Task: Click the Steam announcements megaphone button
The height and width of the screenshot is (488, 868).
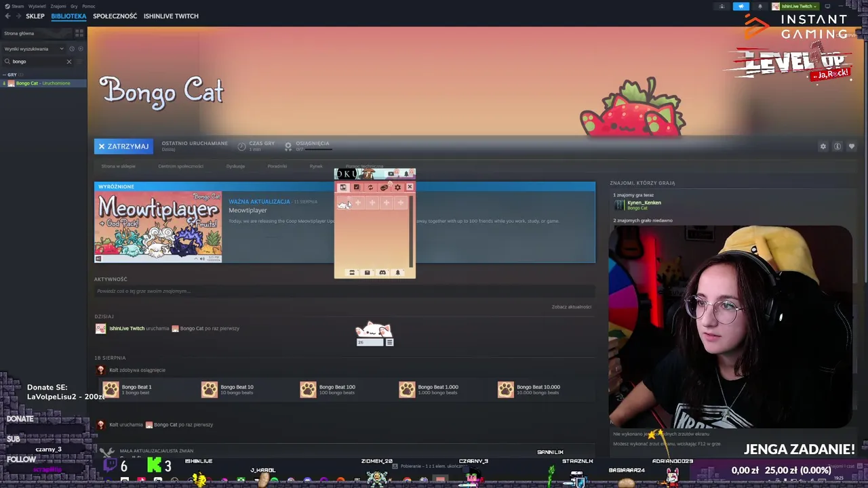Action: click(x=741, y=6)
